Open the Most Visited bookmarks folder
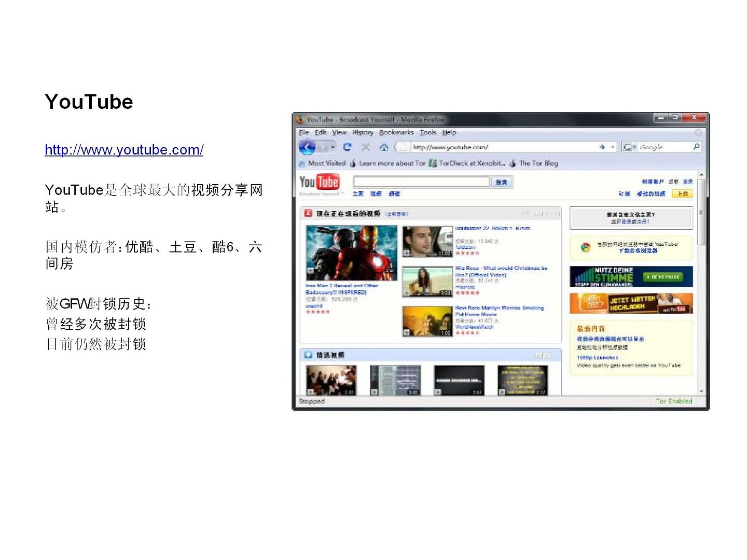This screenshot has width=747, height=560. point(322,163)
